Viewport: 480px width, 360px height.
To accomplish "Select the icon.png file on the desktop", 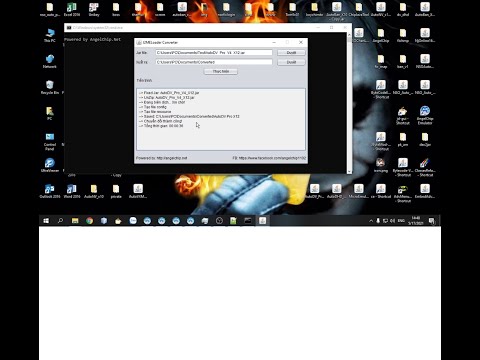I will [381, 165].
